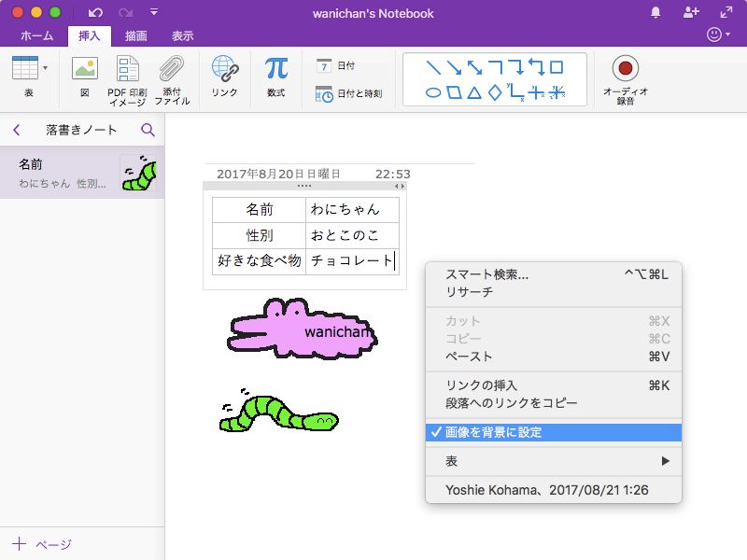Select the plain diagonal line shape
This screenshot has height=560, width=747.
433,67
